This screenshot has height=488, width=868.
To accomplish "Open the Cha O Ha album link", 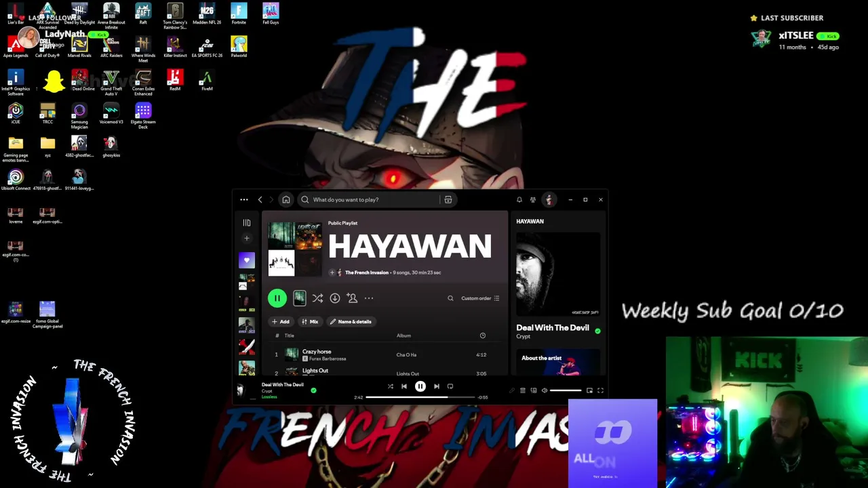I will (406, 354).
